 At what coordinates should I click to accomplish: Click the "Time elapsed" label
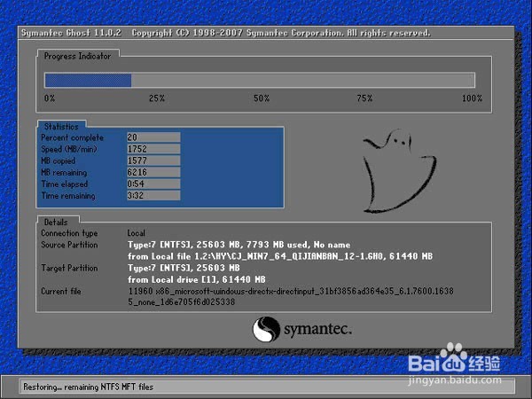point(65,184)
